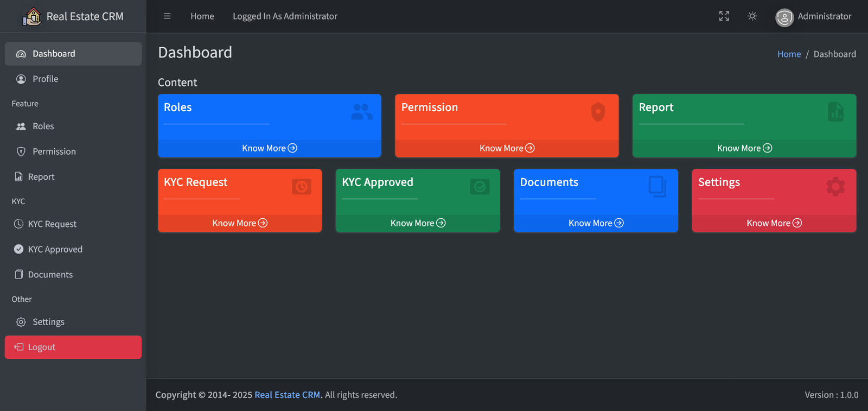Image resolution: width=868 pixels, height=411 pixels.
Task: Click Know More on the Documents card
Action: coord(596,223)
